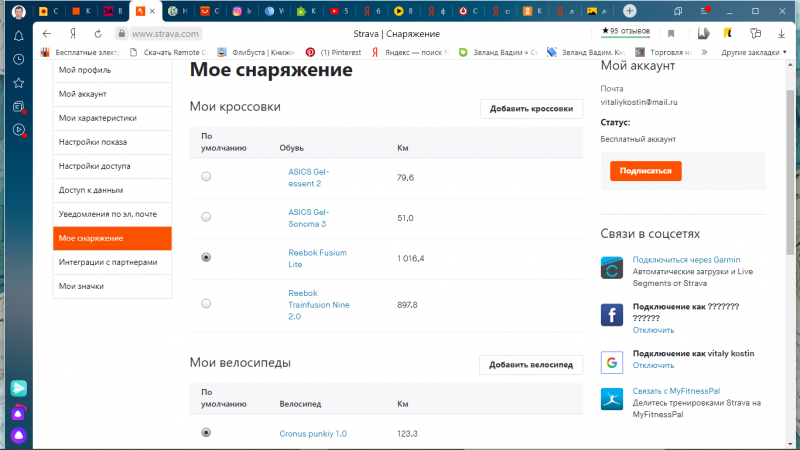Switch to the YouTube browser tab
Viewport: 800px width, 450px height.
340,11
